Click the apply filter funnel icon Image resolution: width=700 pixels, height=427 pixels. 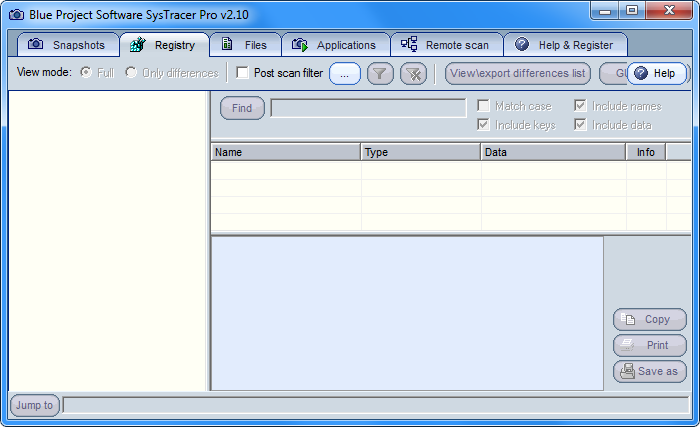[380, 74]
